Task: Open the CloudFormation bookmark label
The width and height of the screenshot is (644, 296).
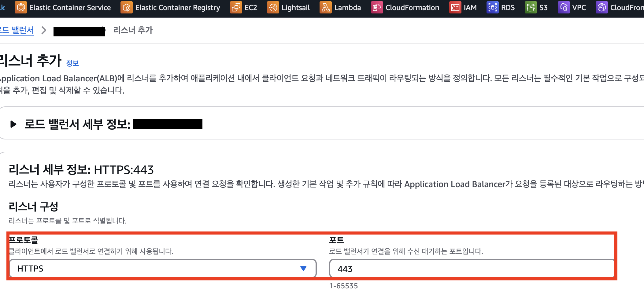Action: 412,8
